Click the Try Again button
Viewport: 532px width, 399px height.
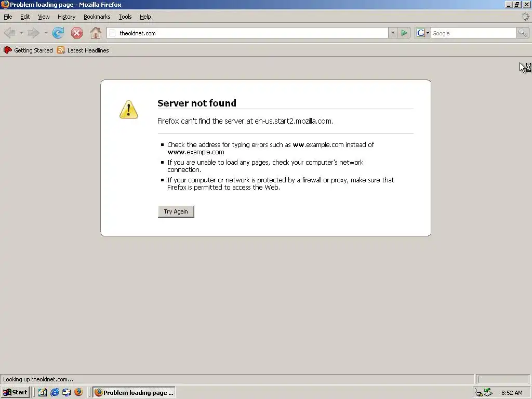176,211
